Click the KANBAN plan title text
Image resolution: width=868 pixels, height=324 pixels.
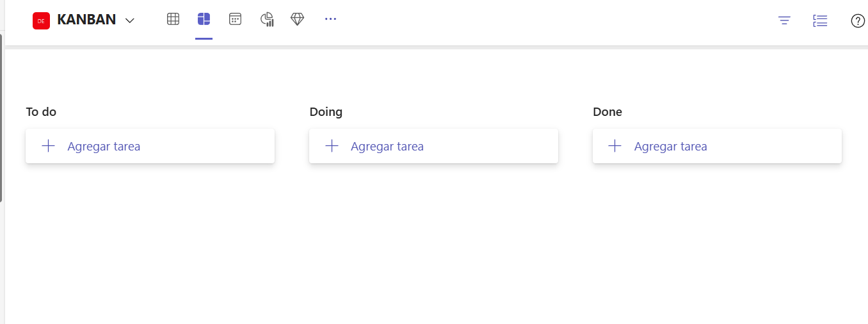86,20
